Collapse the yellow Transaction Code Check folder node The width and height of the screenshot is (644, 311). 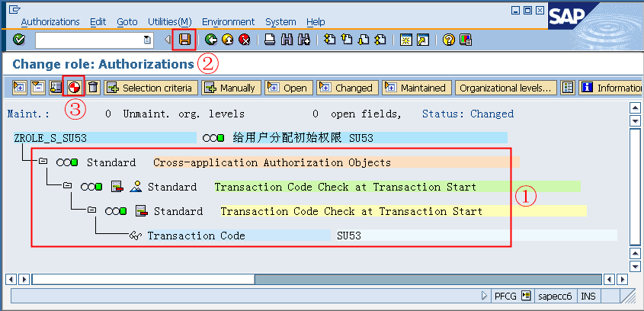[91, 210]
